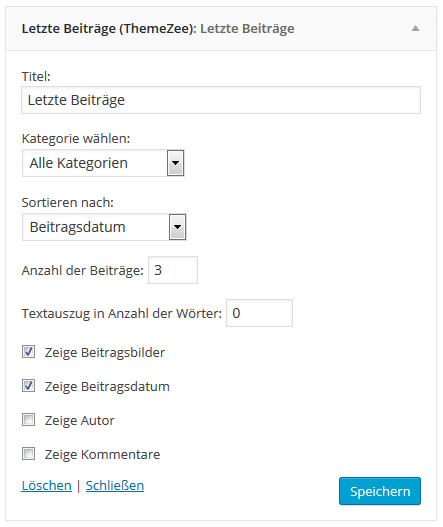Click the Titel input field
The height and width of the screenshot is (527, 443).
(x=221, y=100)
